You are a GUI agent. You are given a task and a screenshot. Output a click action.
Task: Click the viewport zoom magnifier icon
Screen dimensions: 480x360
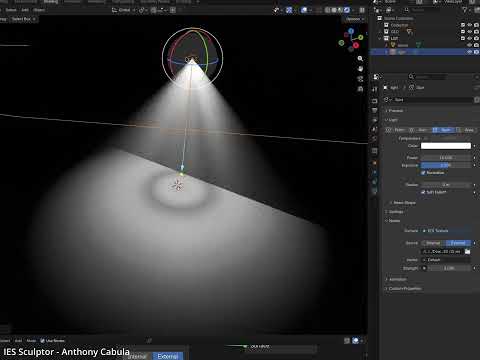(x=360, y=59)
